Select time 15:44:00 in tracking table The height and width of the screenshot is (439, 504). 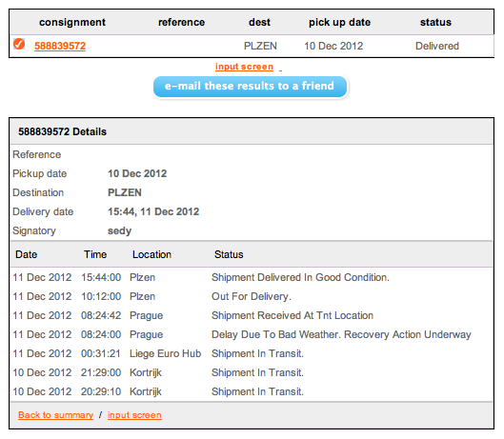click(101, 277)
